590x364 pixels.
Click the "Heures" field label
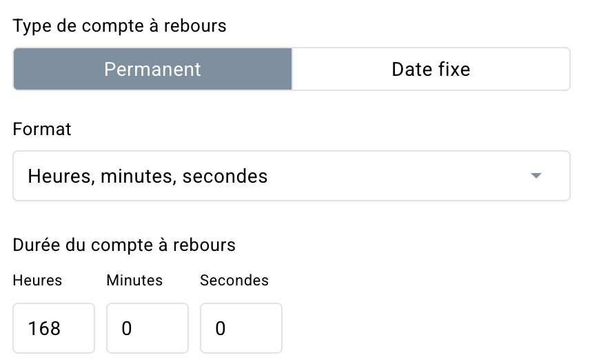37,281
